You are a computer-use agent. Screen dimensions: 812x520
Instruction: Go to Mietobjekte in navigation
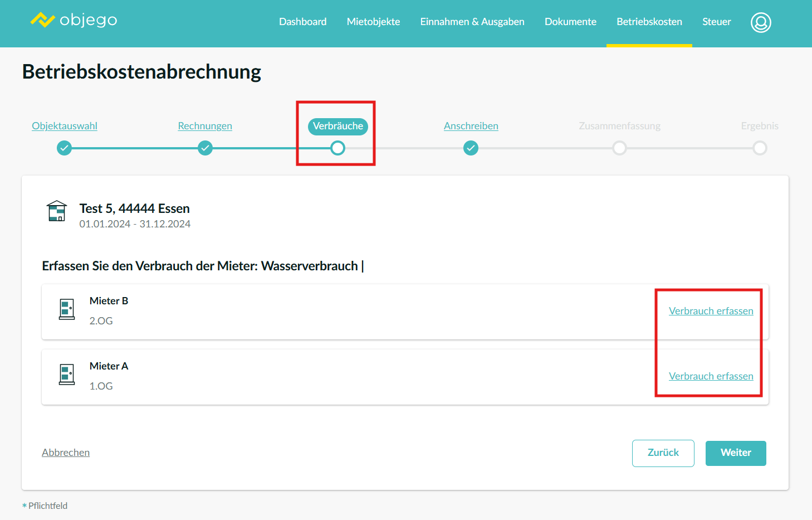pyautogui.click(x=373, y=22)
